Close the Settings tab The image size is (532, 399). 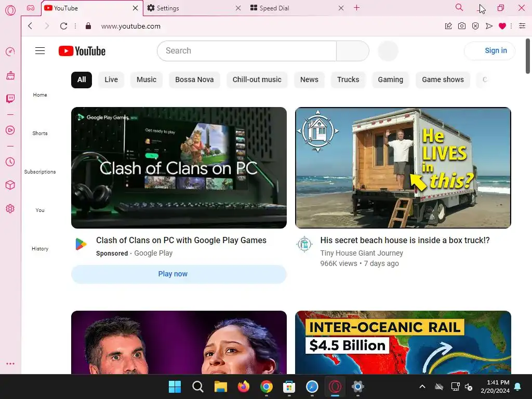point(238,8)
